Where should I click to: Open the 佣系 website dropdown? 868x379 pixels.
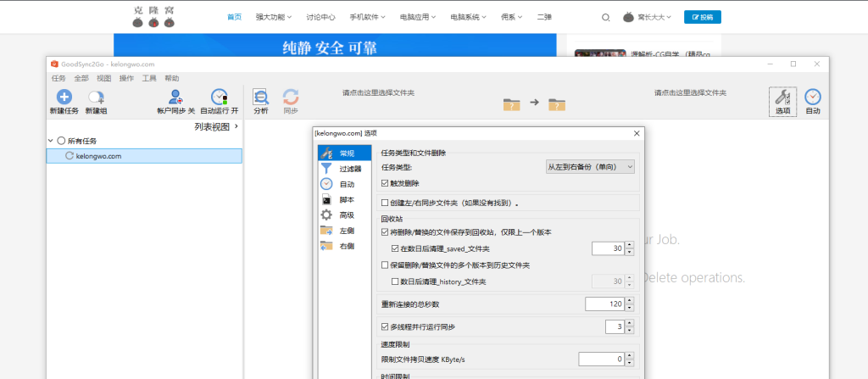pos(511,17)
